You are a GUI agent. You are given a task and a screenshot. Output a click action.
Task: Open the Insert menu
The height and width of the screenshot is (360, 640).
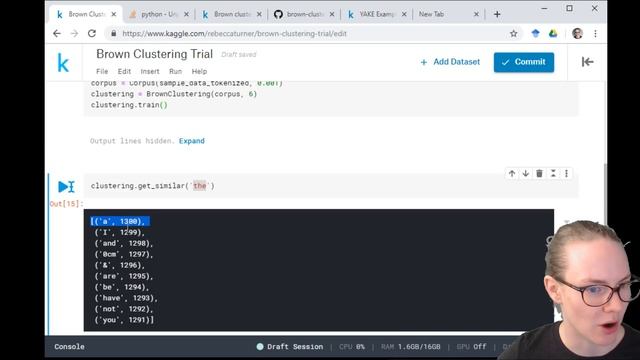click(x=150, y=71)
